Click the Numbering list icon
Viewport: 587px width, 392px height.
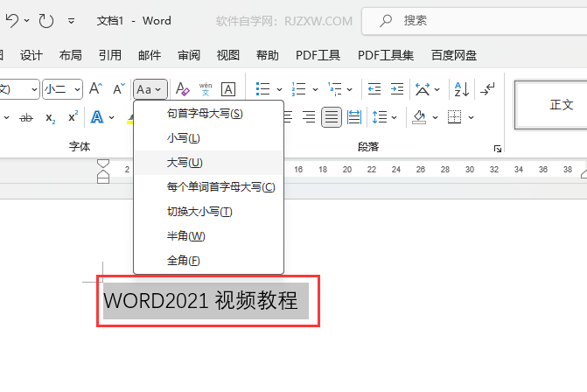click(298, 89)
